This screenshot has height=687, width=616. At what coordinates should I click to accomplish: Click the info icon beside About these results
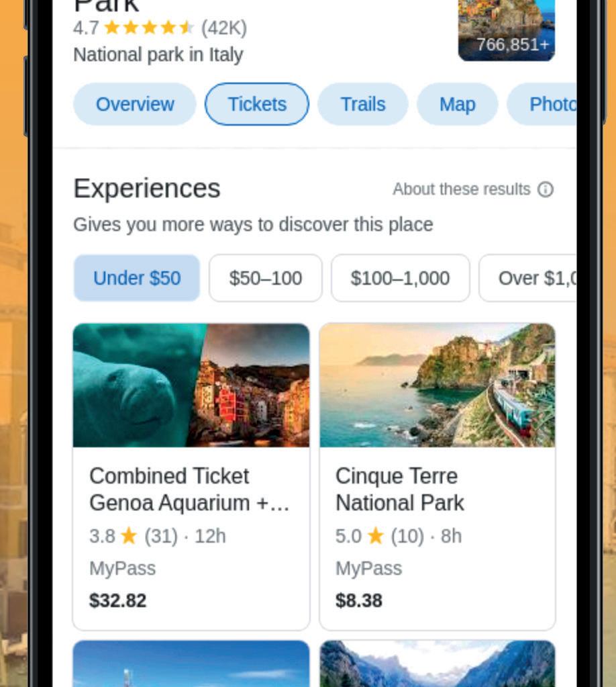(x=545, y=189)
